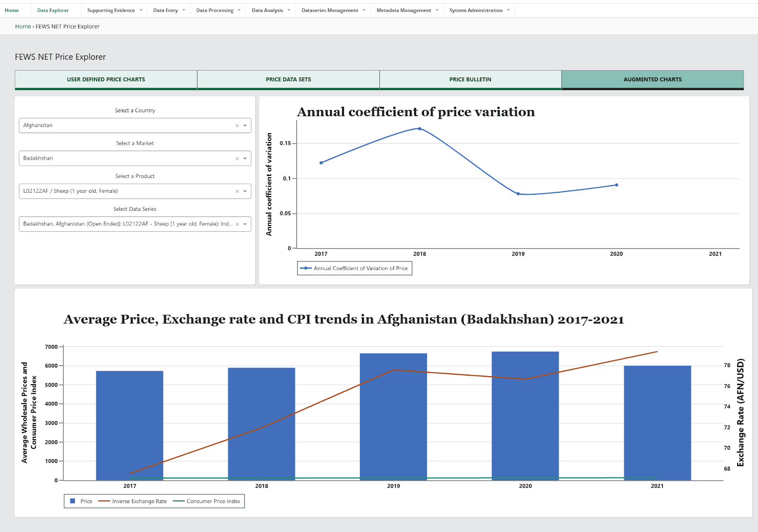Expand the Select a Country dropdown
Viewport: 758px width, 532px height.
[245, 126]
